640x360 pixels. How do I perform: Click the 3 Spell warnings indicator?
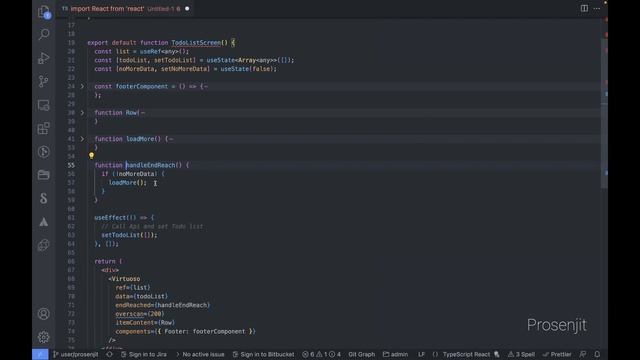coord(521,354)
